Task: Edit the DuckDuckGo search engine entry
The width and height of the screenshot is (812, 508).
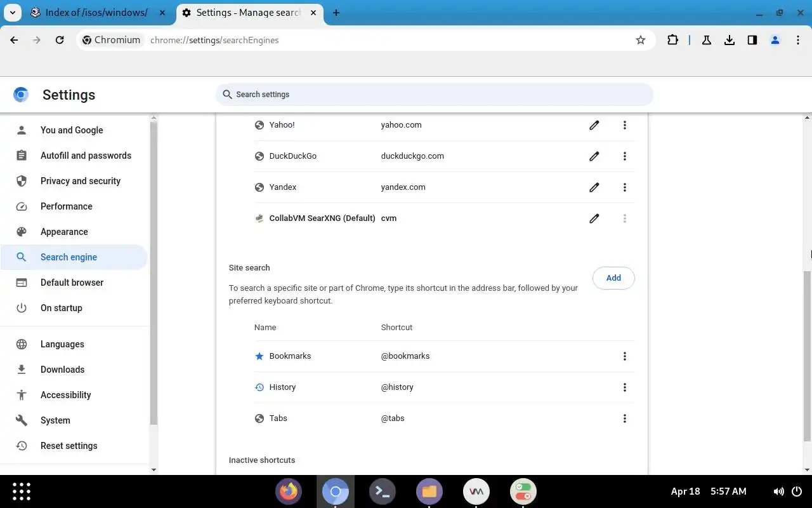Action: pos(594,156)
